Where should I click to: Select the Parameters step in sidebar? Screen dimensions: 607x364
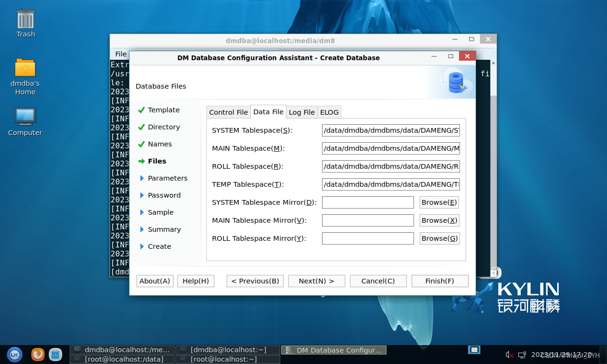167,178
